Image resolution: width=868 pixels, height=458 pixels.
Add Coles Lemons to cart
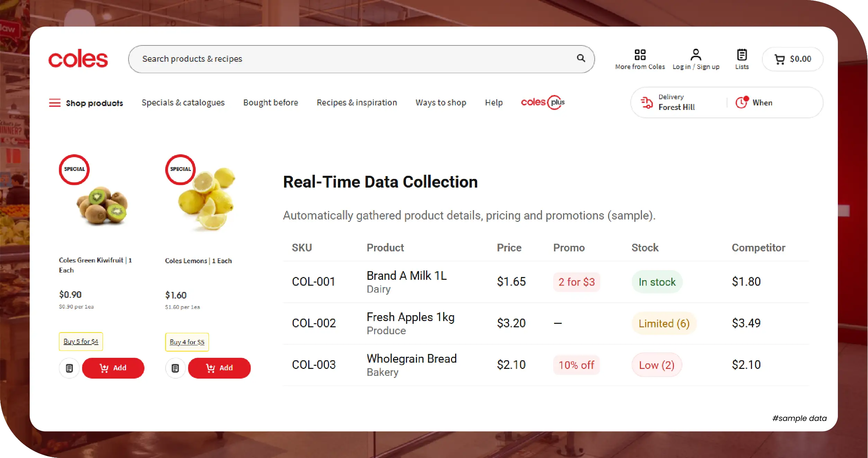click(x=219, y=368)
